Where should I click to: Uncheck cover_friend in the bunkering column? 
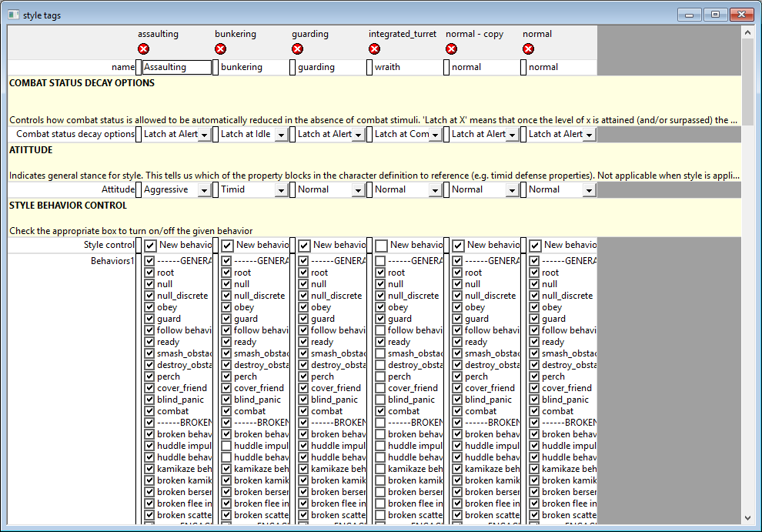pos(226,388)
